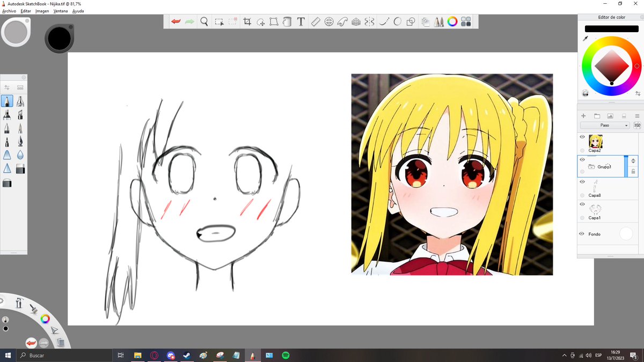Screen dimensions: 644x362
Task: Click the hue ring handle on color wheel
Action: point(637,67)
